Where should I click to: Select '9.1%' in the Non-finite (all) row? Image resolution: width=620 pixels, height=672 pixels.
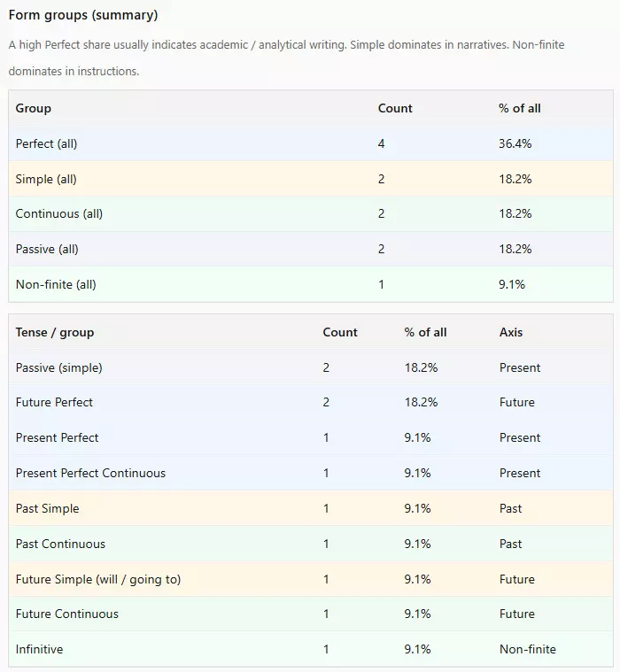click(512, 284)
